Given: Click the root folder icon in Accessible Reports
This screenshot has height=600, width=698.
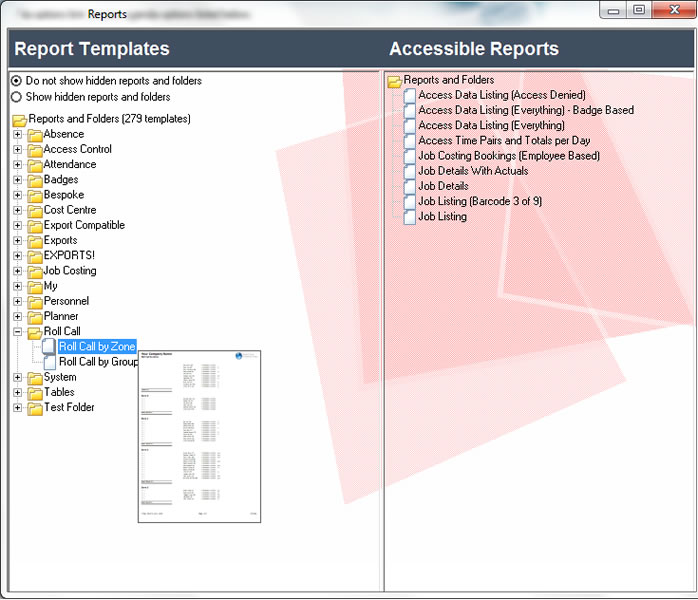Looking at the screenshot, I should point(394,80).
